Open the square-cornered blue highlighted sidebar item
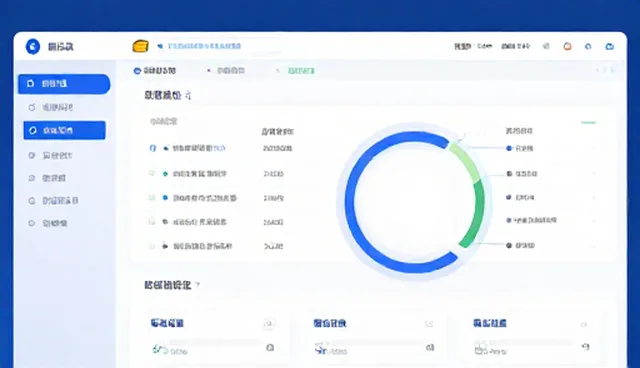The width and height of the screenshot is (640, 368). [64, 130]
